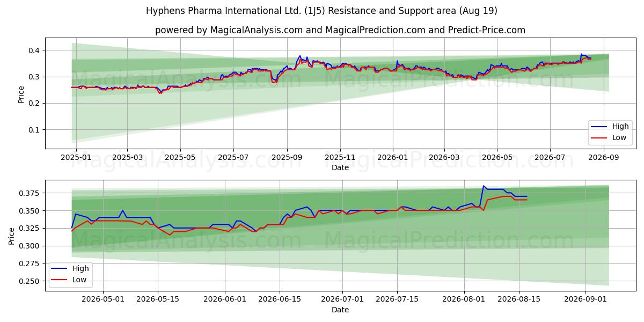Click the 0.350 price tick on bottom chart

[31, 211]
